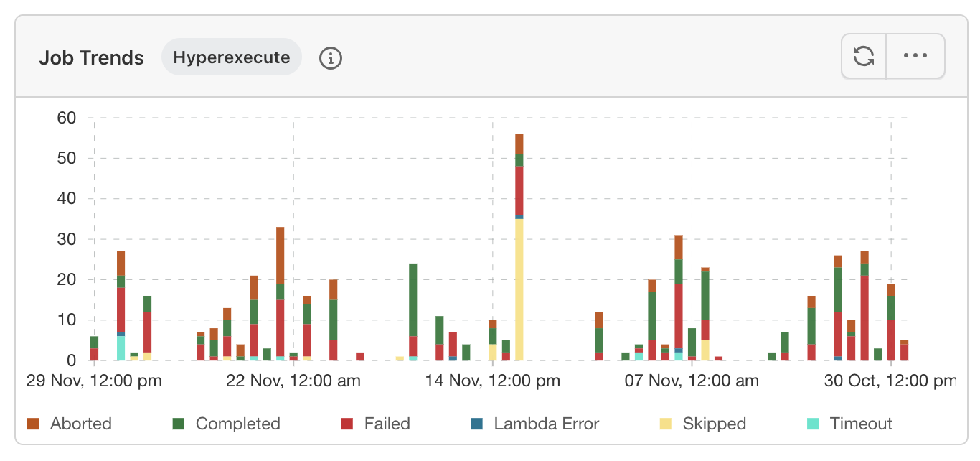
Task: Open the three-dots more options menu
Action: coord(915,56)
